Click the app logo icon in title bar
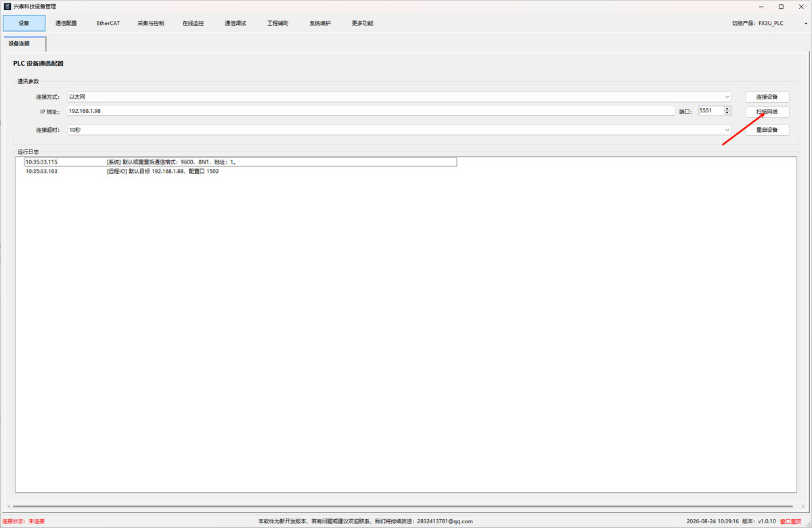Viewport: 812px width, 528px height. [7, 6]
